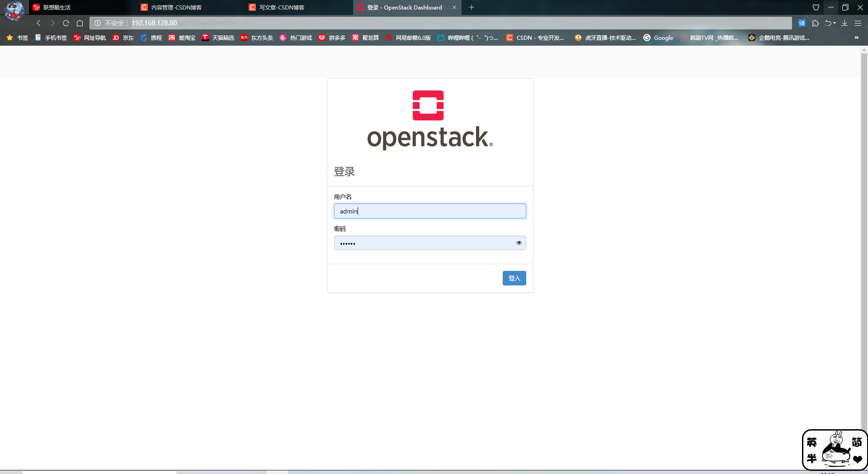This screenshot has height=474, width=868.
Task: Click the t-shirt theme icon near window controls
Action: coord(816,7)
